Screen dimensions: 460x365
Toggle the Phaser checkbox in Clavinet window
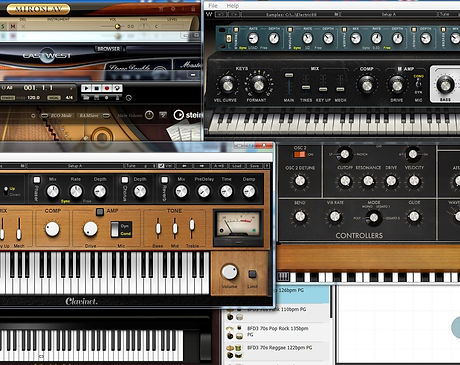click(37, 180)
